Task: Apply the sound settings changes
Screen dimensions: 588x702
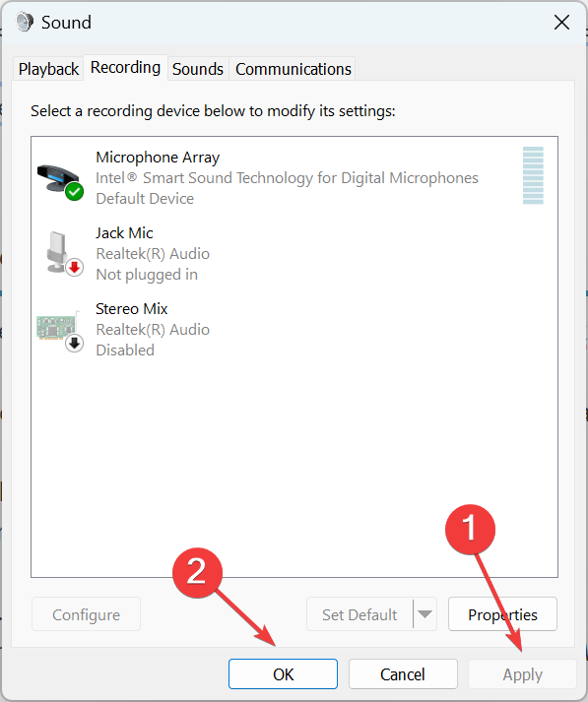Action: click(x=522, y=673)
